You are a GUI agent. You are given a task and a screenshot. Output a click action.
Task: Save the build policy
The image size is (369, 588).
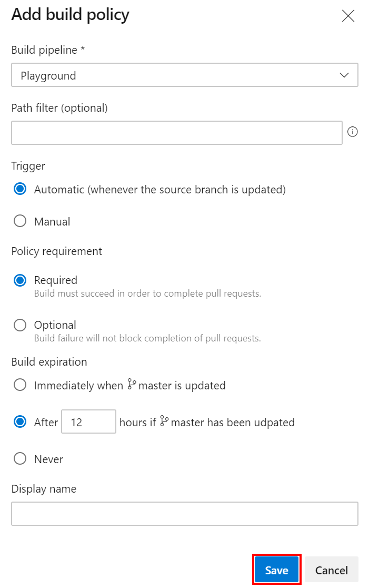pyautogui.click(x=276, y=570)
